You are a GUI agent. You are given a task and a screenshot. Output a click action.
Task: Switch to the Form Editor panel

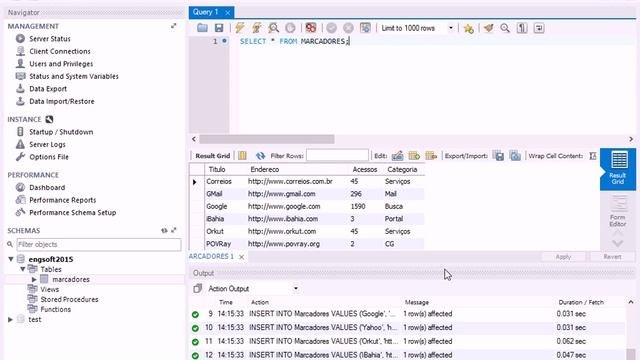click(x=618, y=212)
